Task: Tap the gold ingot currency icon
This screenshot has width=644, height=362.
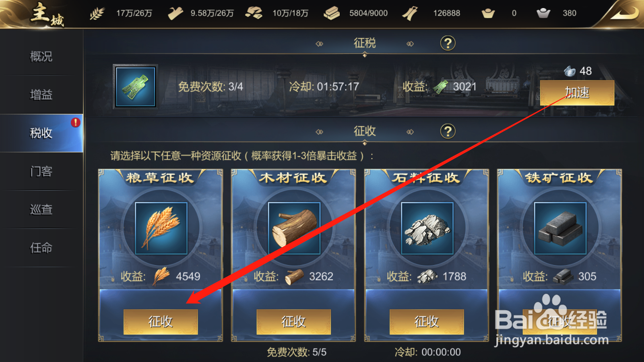Action: [x=488, y=13]
